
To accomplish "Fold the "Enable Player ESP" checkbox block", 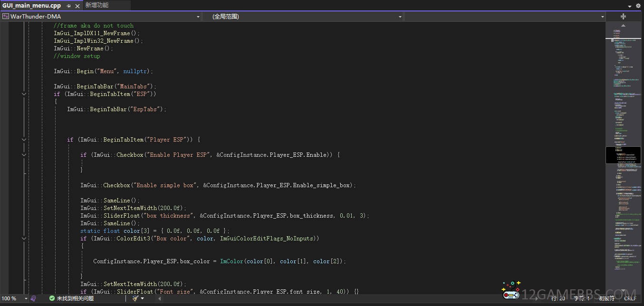I will click(x=24, y=155).
